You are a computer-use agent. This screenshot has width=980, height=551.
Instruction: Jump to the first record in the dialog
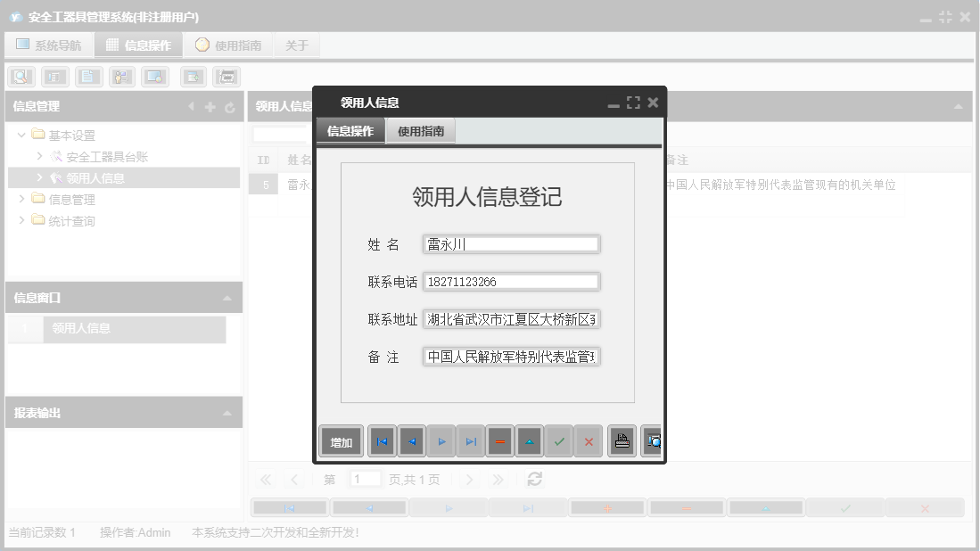coord(382,440)
